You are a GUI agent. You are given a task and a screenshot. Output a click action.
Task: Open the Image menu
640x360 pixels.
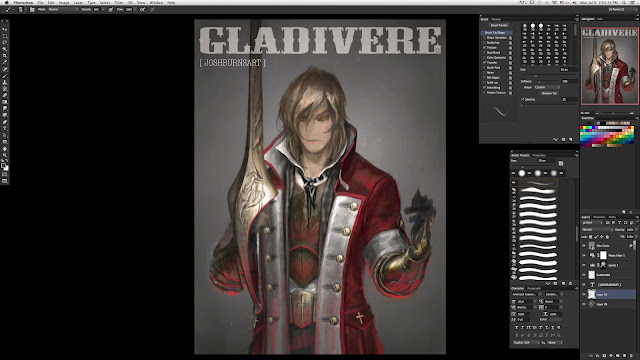pyautogui.click(x=64, y=2)
